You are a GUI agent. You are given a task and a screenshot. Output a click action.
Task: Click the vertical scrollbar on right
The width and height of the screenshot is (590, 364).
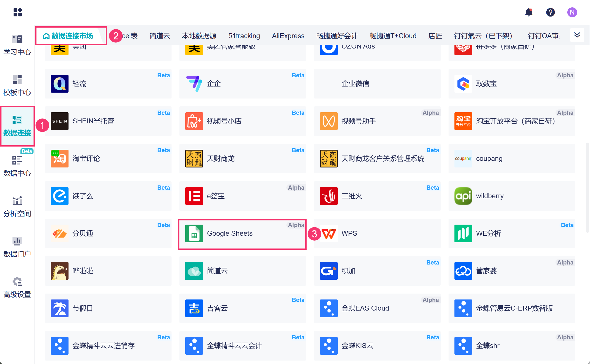(587, 187)
